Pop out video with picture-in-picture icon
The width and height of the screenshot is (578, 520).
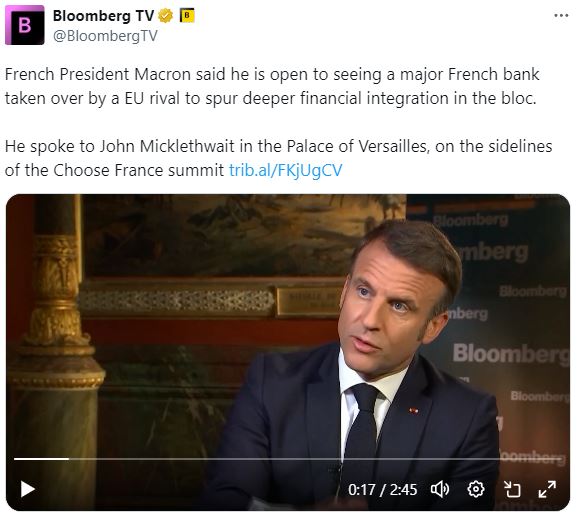tap(512, 489)
